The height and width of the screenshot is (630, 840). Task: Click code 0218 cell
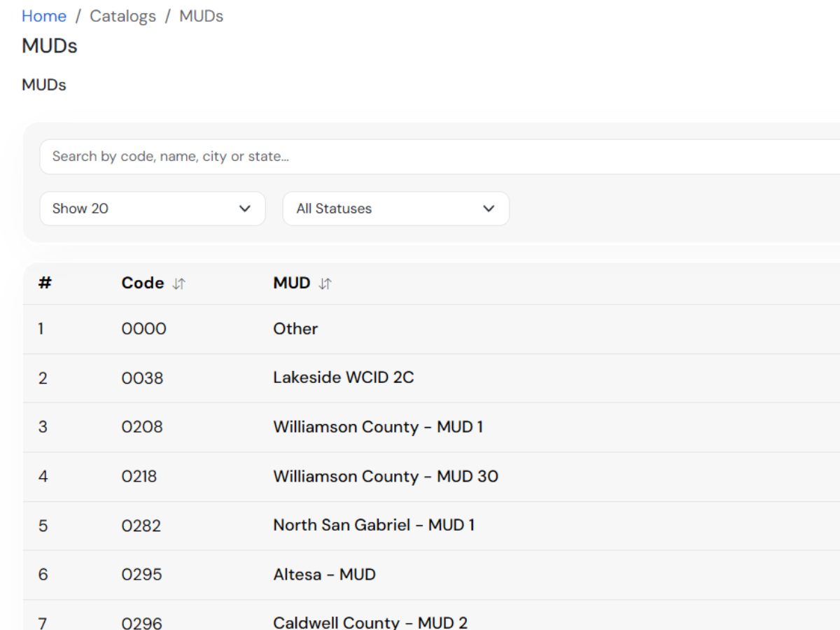pos(139,477)
